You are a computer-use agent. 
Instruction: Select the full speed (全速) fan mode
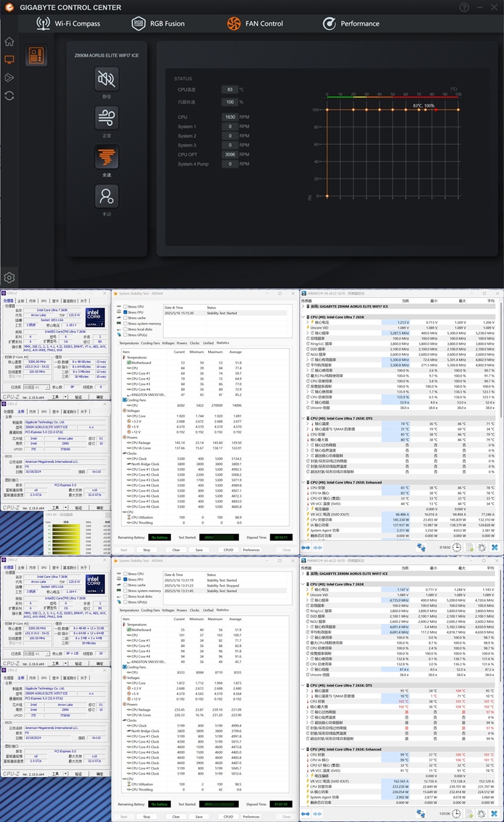(x=106, y=157)
